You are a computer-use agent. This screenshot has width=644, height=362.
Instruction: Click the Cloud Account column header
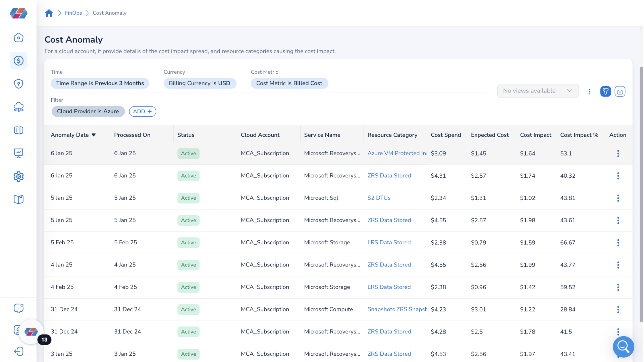260,135
